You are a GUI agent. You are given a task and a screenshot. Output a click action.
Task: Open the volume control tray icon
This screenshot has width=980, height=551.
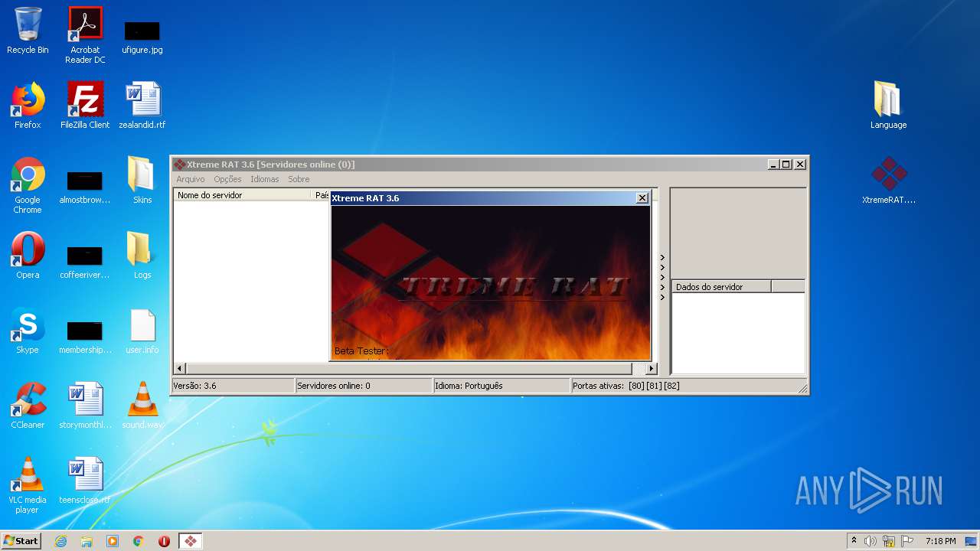(x=871, y=541)
